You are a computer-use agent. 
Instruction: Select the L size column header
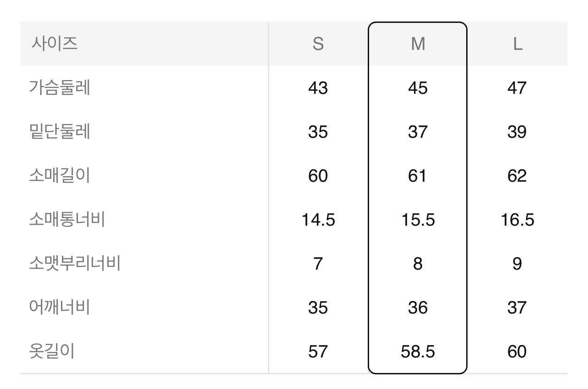click(517, 44)
